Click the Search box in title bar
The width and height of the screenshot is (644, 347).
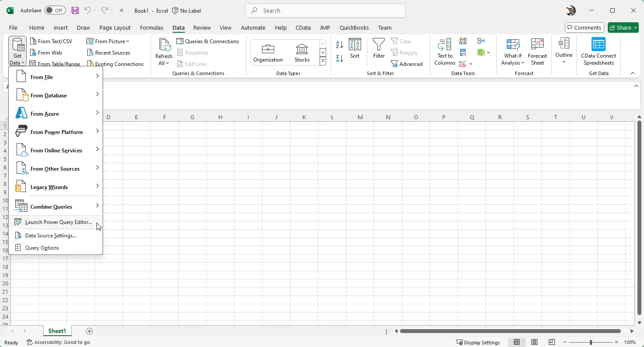pyautogui.click(x=325, y=10)
